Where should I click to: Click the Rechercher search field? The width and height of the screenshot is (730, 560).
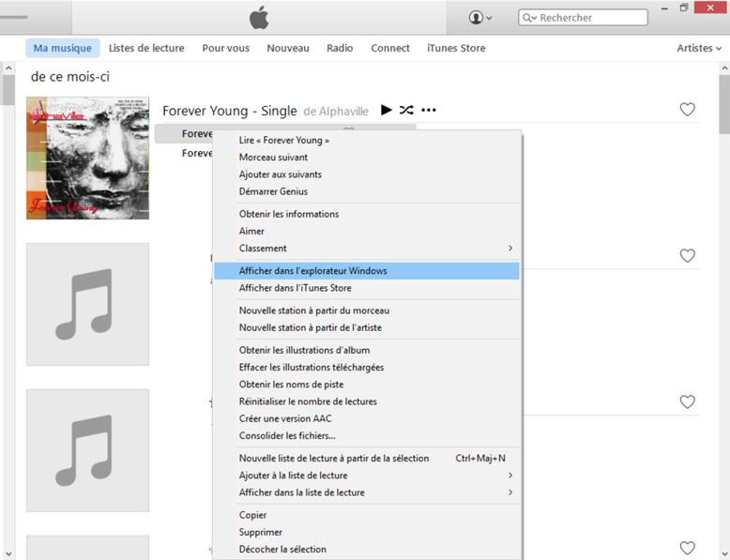pyautogui.click(x=583, y=18)
